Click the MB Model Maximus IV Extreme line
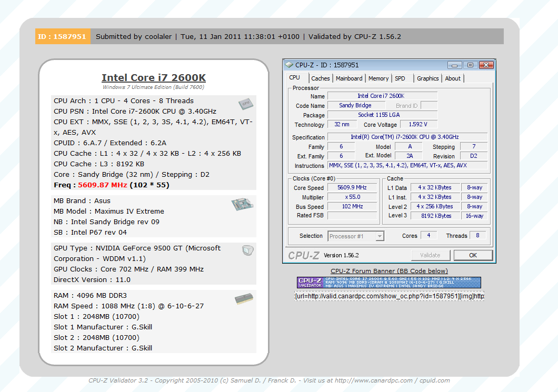The image size is (558, 392). (x=109, y=212)
